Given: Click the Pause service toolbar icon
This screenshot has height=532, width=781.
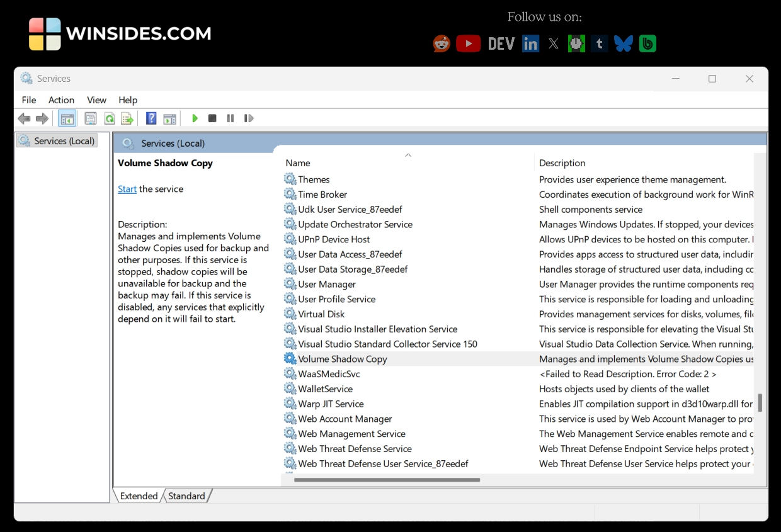Looking at the screenshot, I should 230,118.
